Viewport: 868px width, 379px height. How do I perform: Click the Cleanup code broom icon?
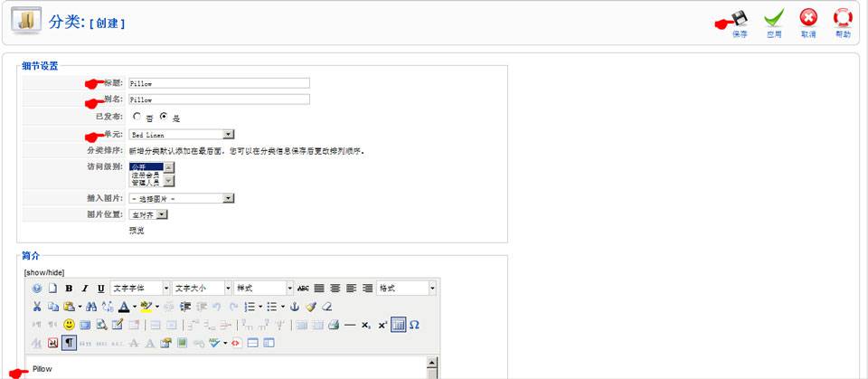pyautogui.click(x=310, y=307)
